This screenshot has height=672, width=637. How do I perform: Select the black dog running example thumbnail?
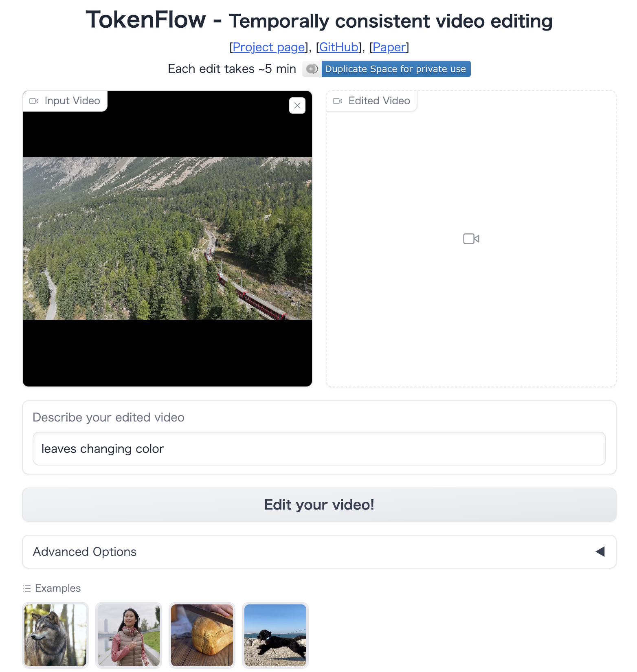(275, 635)
